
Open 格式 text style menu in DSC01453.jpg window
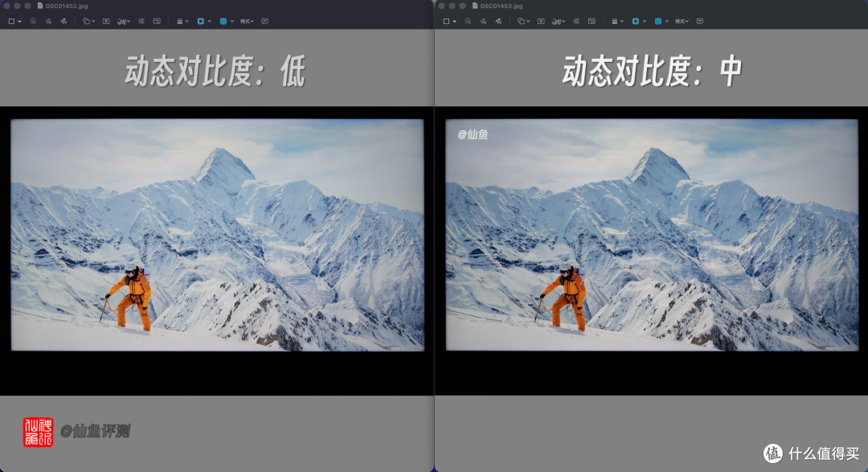(682, 21)
